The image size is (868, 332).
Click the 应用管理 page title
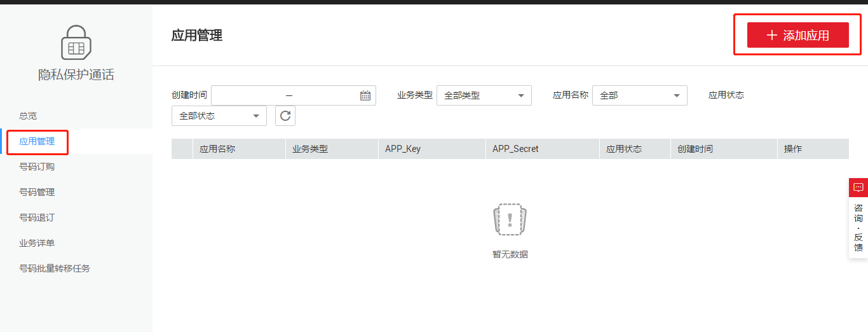tap(197, 35)
